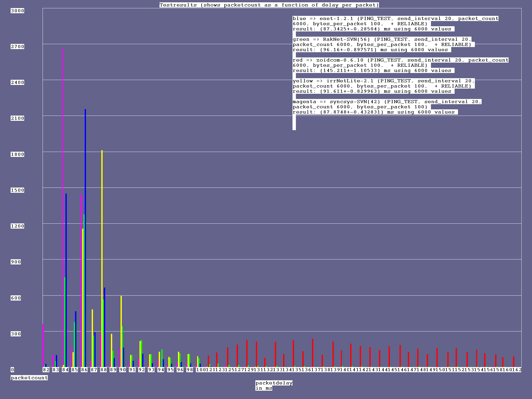This screenshot has height=399, width=532.
Task: Click the x-axis label '96'
Action: coord(180,370)
